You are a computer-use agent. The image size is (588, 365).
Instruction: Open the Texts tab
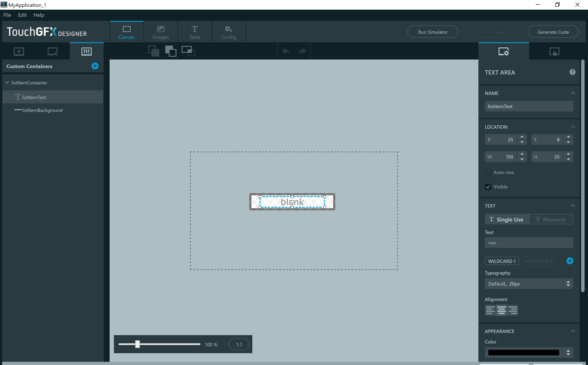coord(195,32)
